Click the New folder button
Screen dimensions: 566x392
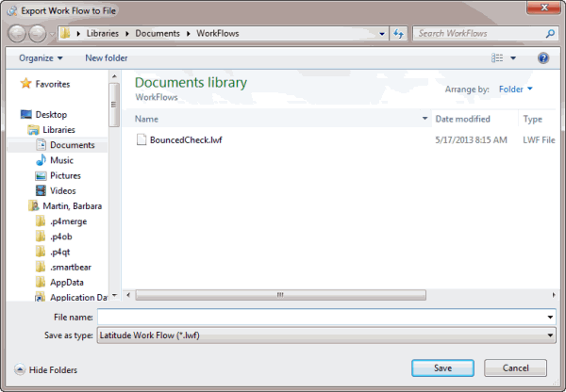tap(107, 58)
